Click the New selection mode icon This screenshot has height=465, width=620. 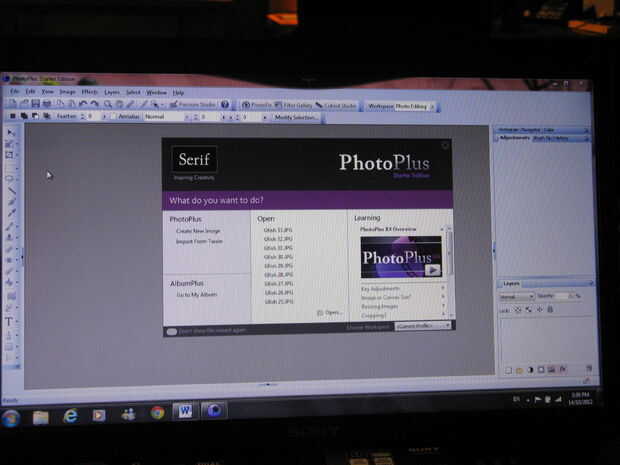point(13,116)
